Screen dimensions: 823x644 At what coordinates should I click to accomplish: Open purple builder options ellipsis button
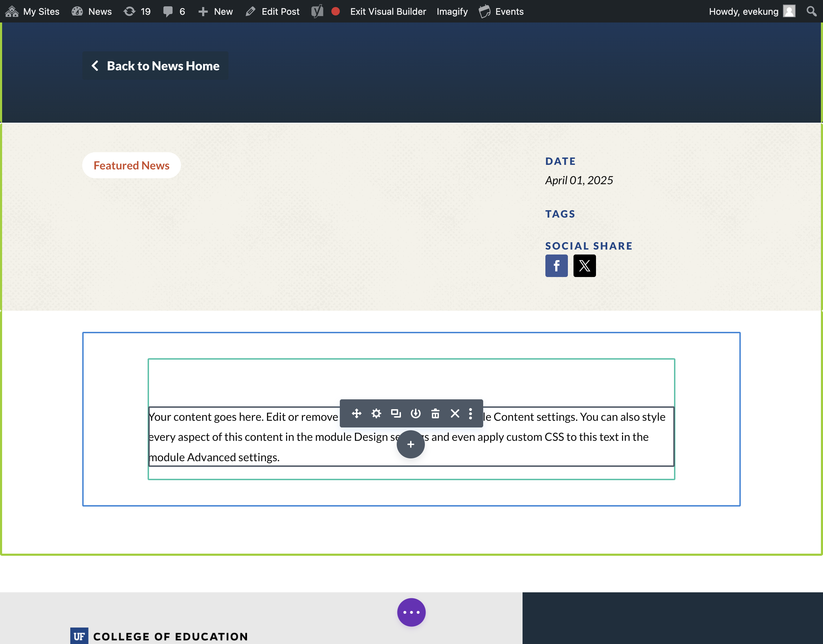(411, 612)
